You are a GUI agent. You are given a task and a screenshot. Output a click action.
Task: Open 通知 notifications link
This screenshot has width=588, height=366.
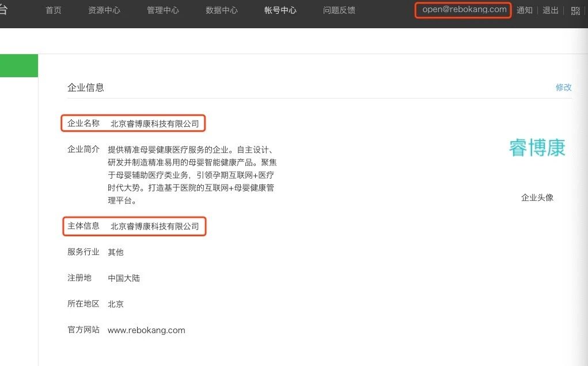(525, 10)
